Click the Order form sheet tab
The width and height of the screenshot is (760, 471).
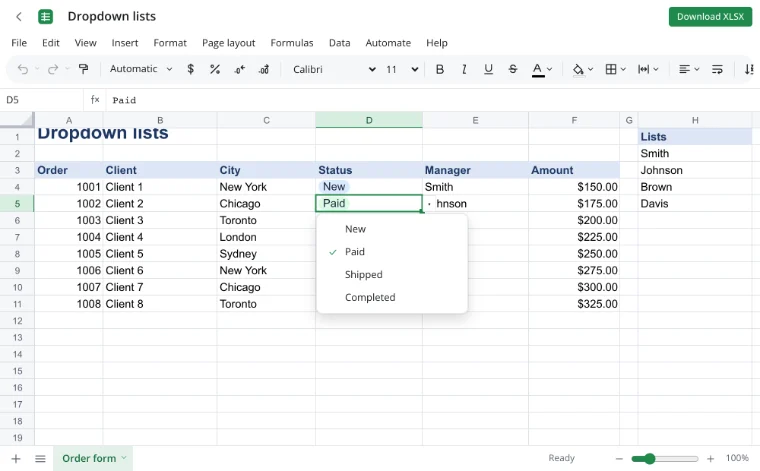(x=93, y=458)
